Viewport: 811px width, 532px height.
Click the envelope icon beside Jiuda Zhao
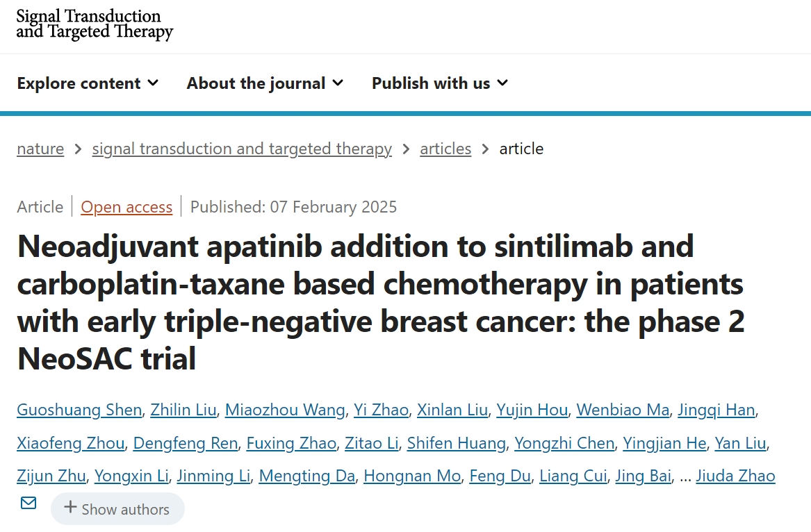tap(28, 503)
